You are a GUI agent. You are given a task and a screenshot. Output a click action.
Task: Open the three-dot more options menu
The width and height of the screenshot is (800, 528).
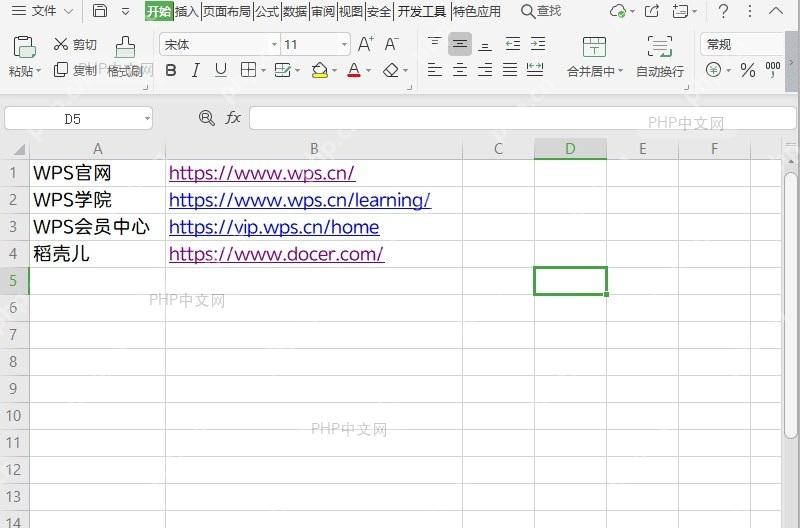coord(749,11)
